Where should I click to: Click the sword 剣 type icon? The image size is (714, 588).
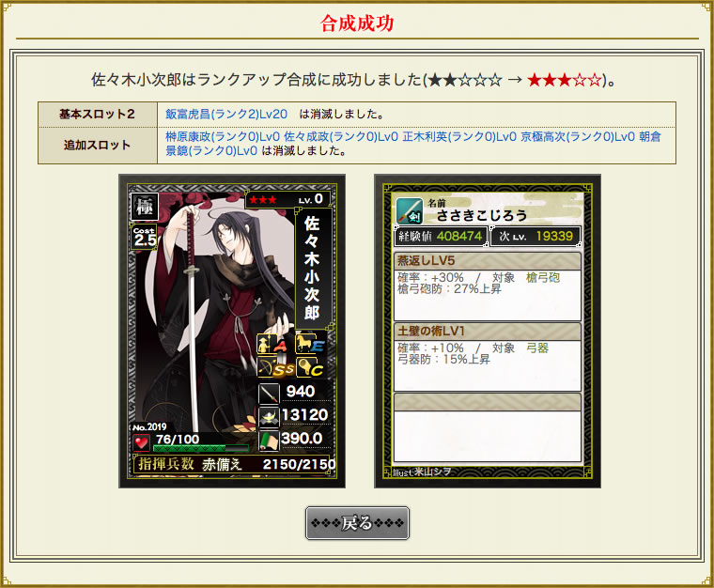[410, 211]
